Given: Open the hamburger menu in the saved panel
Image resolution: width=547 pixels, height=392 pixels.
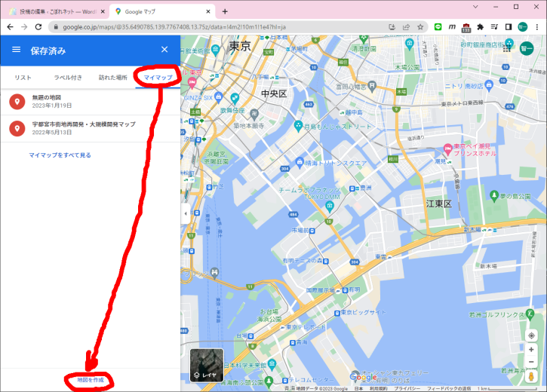Looking at the screenshot, I should tap(17, 50).
